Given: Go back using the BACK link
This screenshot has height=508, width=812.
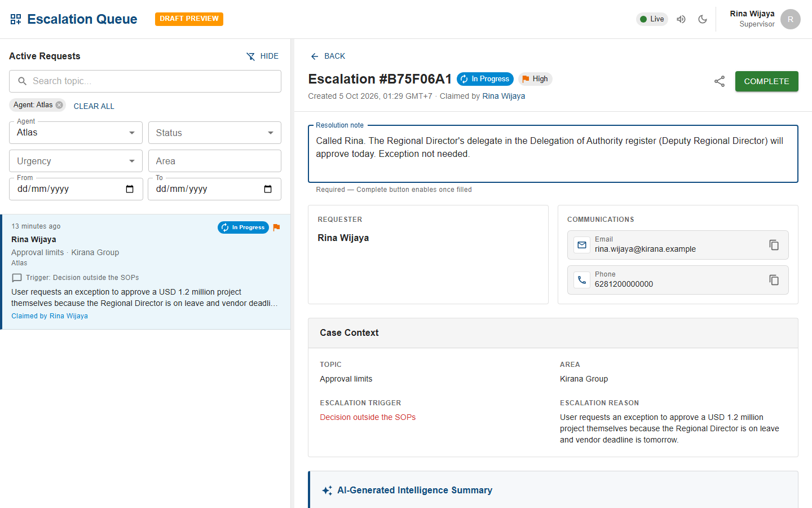Looking at the screenshot, I should pos(328,56).
